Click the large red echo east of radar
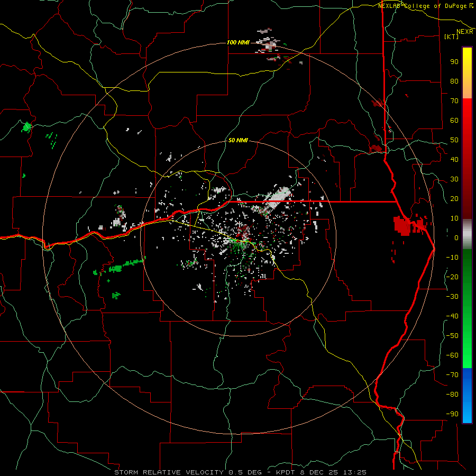The width and height of the screenshot is (476, 476). 401,226
